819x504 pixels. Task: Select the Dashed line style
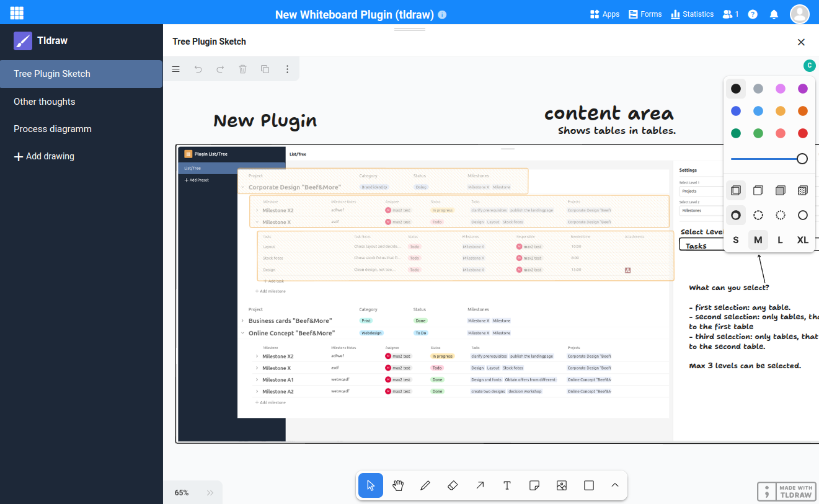click(x=758, y=215)
